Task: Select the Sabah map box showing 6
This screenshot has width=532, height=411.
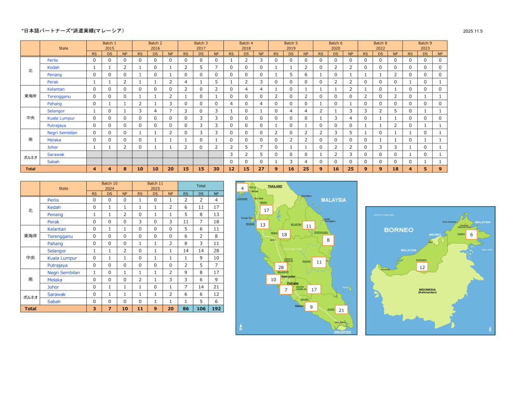Action: tap(471, 235)
